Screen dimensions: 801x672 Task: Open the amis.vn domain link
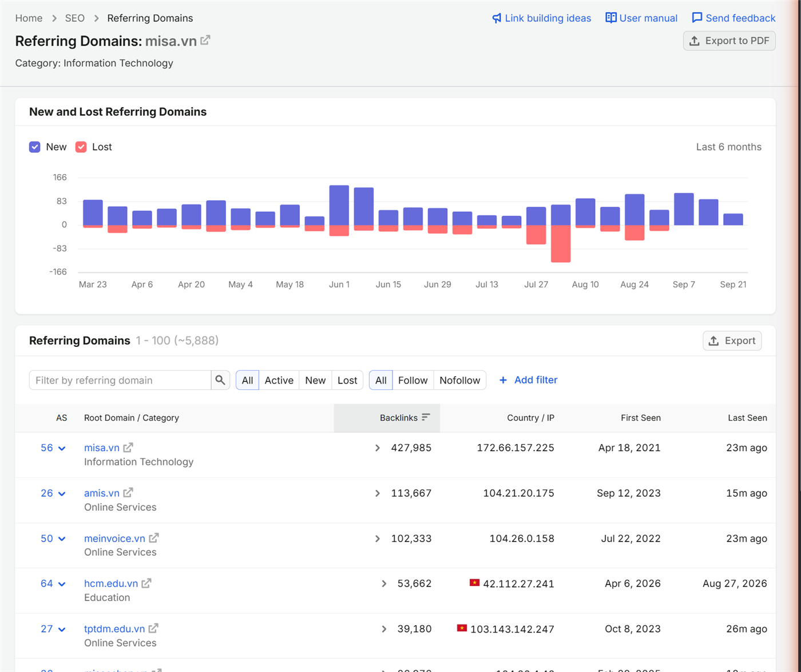click(x=102, y=493)
